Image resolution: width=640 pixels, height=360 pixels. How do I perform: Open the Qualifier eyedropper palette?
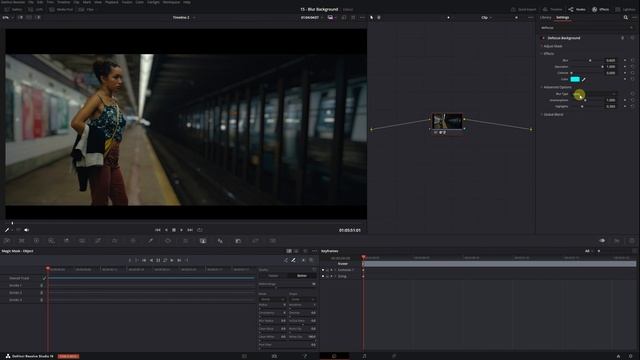[151, 241]
